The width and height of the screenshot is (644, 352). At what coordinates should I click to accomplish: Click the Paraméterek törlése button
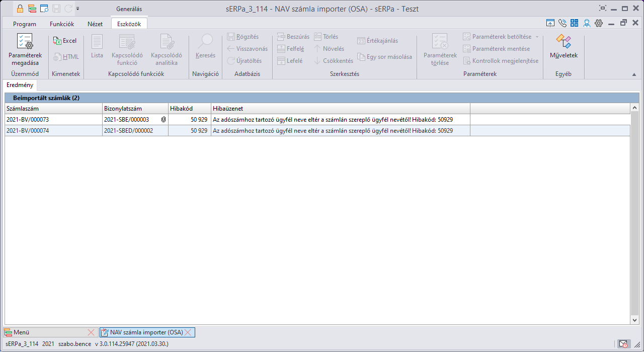440,50
